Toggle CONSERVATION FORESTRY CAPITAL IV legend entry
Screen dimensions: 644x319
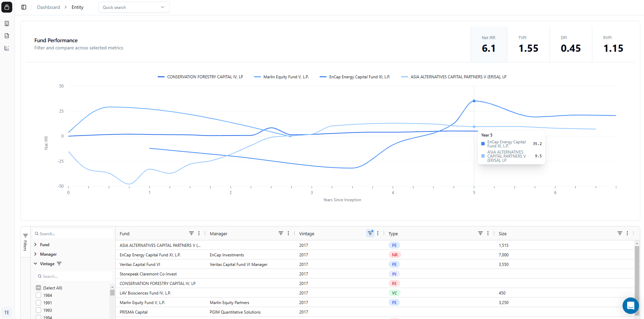[x=200, y=77]
